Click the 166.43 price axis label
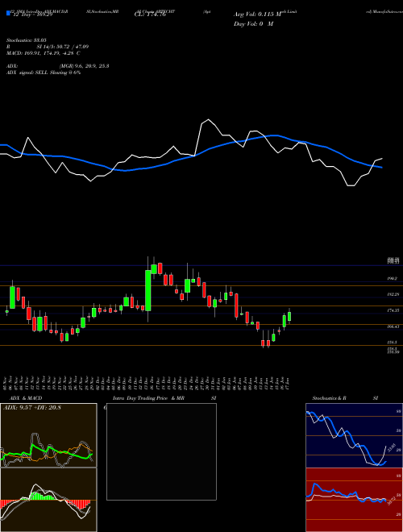Viewport: 403px width, 532px height. (393, 326)
